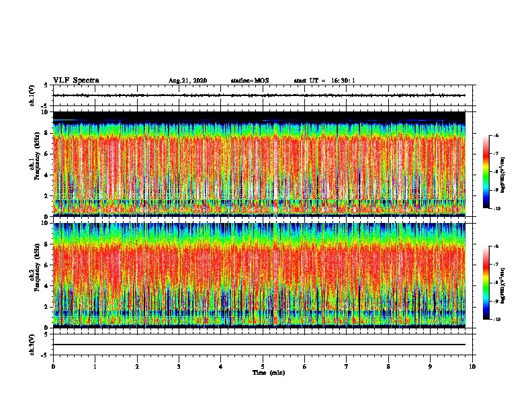Screen dimensions: 532x411
Task: Click the time axis end tick label "10"
Action: click(472, 367)
